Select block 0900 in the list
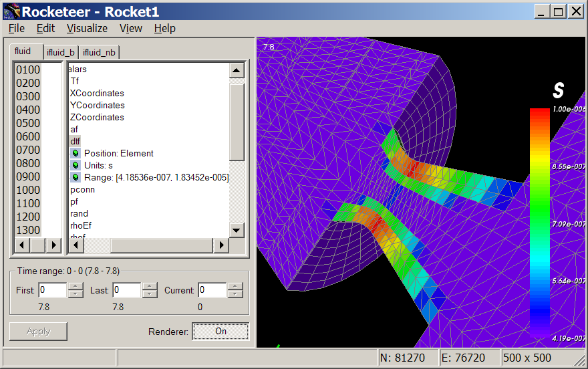Image resolution: width=588 pixels, height=369 pixels. click(x=28, y=176)
